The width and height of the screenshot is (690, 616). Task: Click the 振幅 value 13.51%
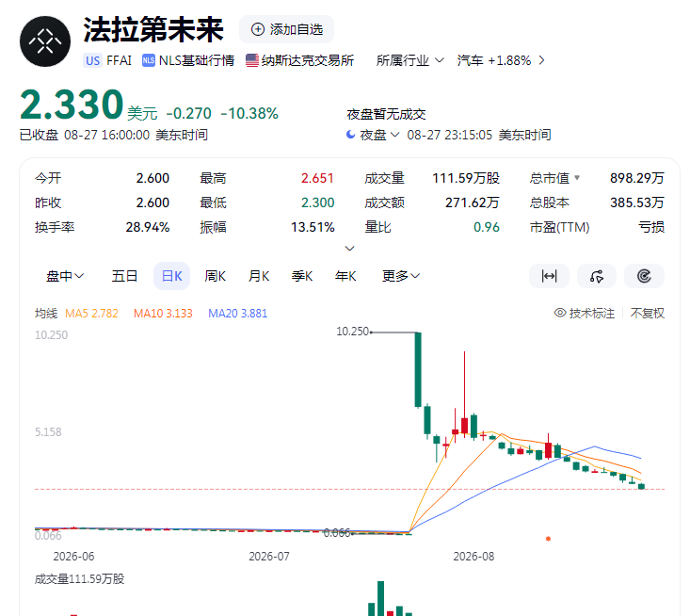(x=313, y=227)
